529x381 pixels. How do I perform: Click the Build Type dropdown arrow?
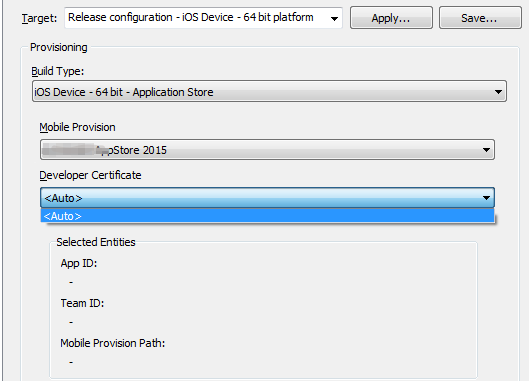click(x=498, y=92)
